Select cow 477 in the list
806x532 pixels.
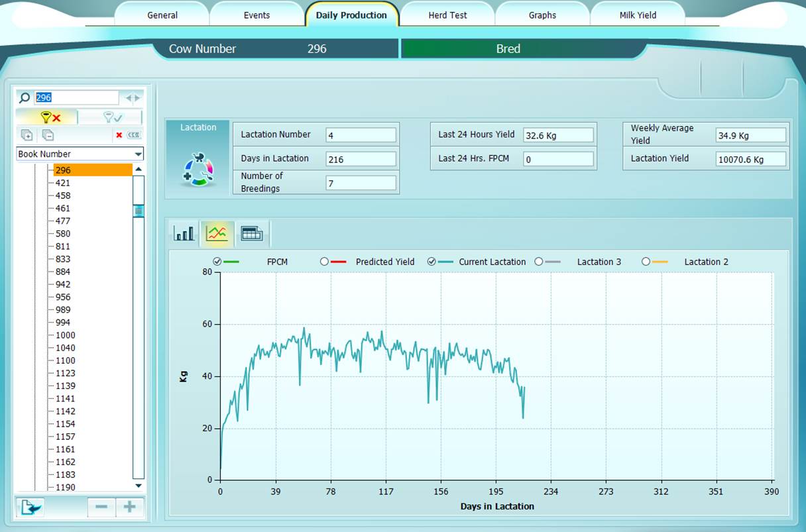point(63,221)
